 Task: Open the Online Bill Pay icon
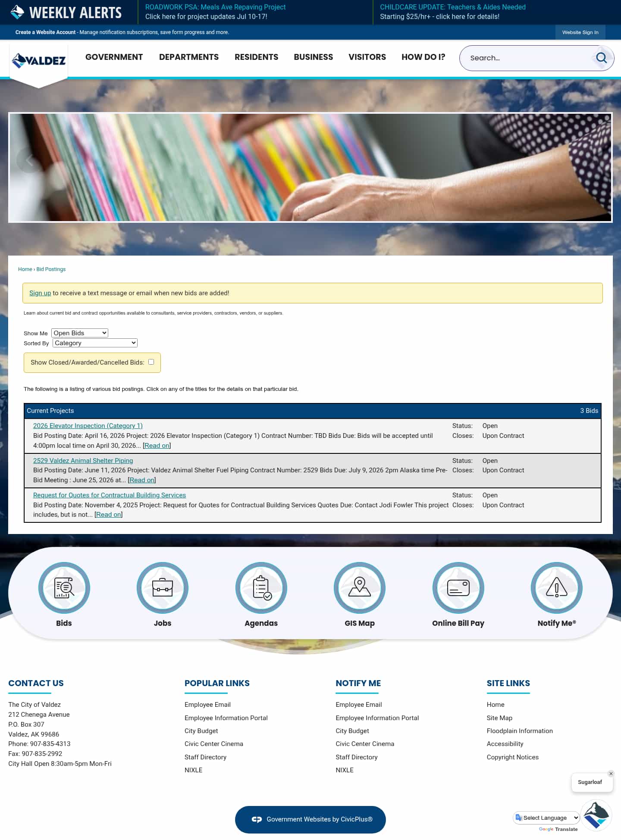tap(458, 587)
